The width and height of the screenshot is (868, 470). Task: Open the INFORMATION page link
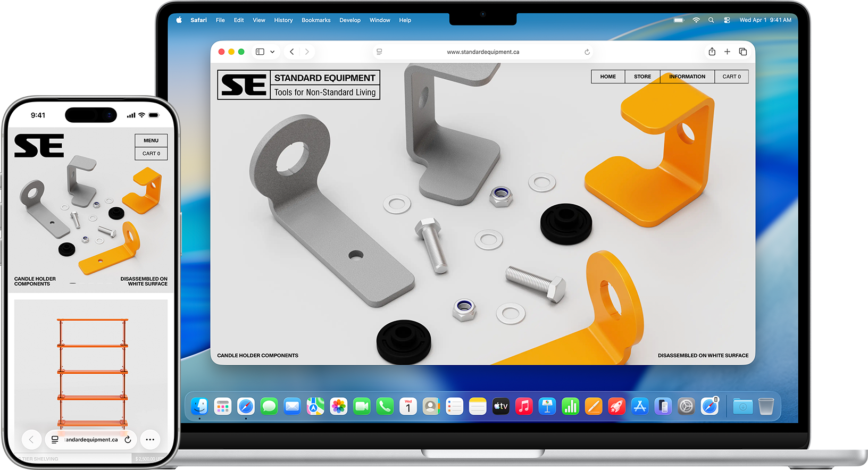(687, 77)
